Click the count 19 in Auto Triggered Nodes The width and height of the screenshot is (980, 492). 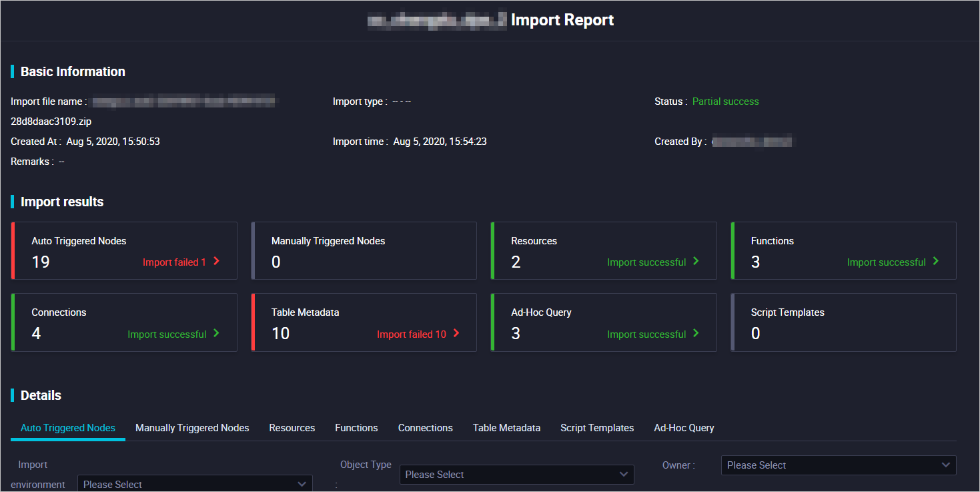[41, 262]
